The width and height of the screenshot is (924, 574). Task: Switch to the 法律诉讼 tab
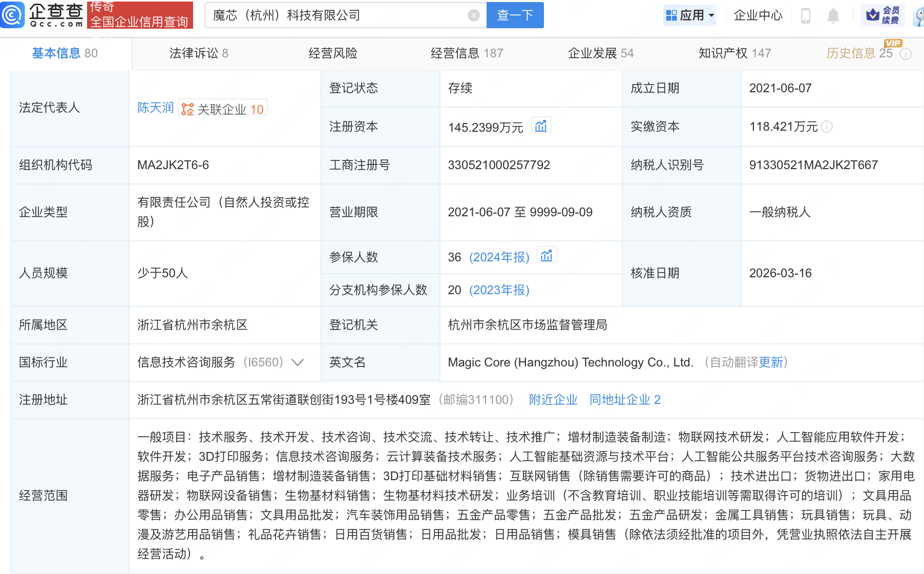point(199,53)
